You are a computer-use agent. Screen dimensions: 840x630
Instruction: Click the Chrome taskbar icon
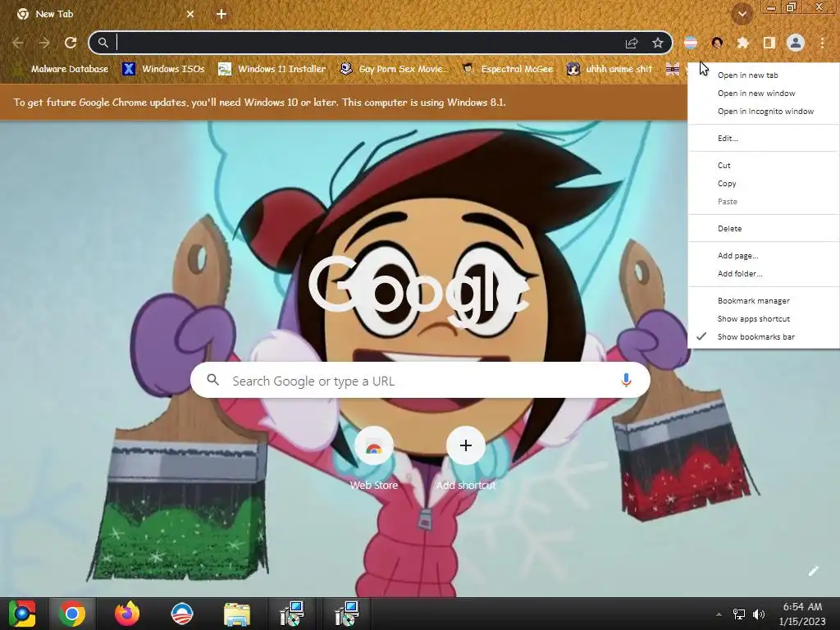tap(72, 614)
